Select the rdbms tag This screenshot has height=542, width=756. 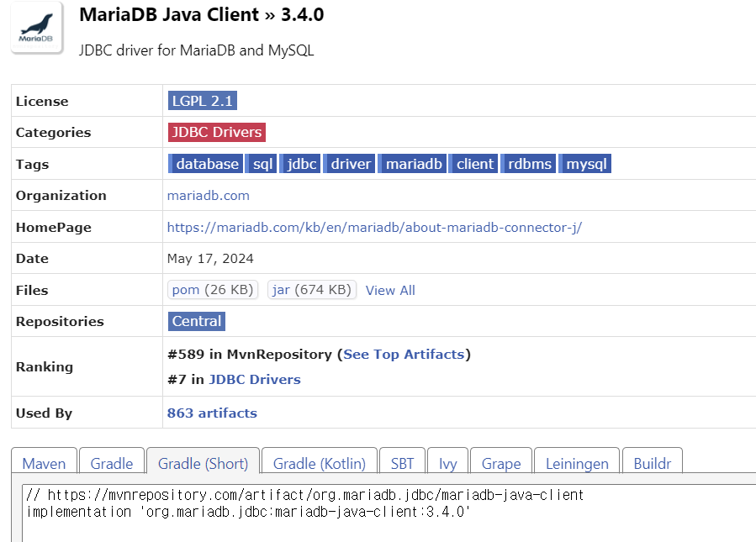coord(529,164)
